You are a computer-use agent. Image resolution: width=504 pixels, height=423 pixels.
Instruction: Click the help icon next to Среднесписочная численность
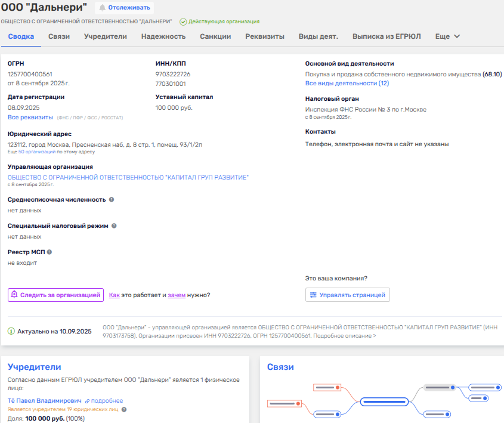tap(112, 200)
